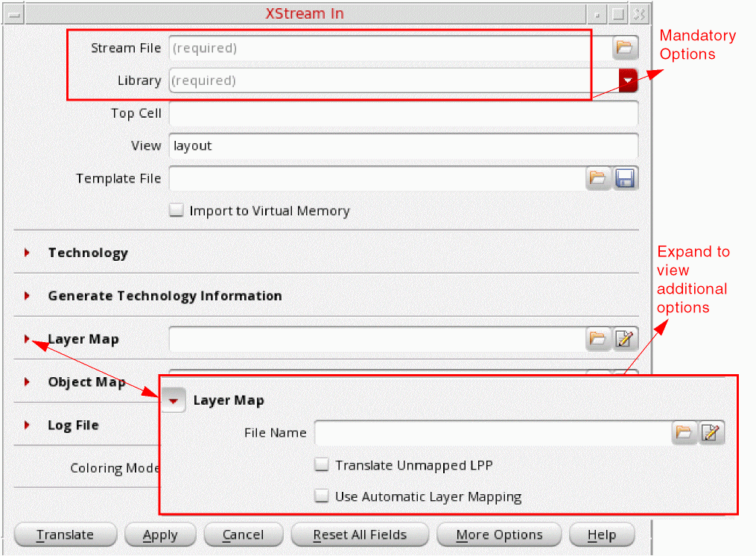Expand the Technology section
The image size is (756, 556).
(27, 253)
